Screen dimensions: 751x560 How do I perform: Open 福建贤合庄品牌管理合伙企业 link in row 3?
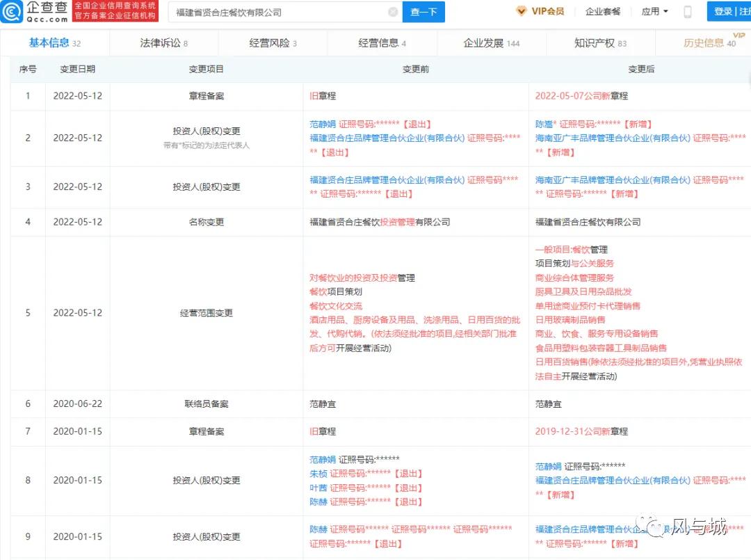point(387,179)
